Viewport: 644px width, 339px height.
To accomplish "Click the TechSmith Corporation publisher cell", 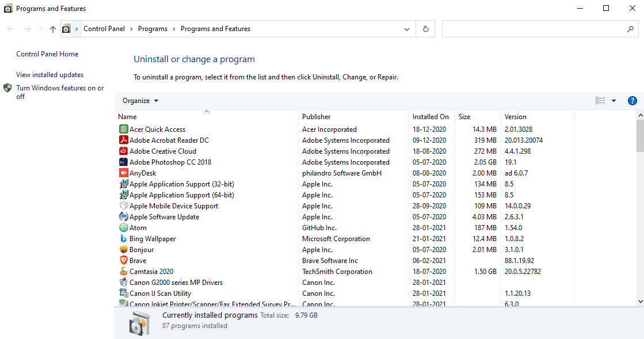I will point(337,272).
